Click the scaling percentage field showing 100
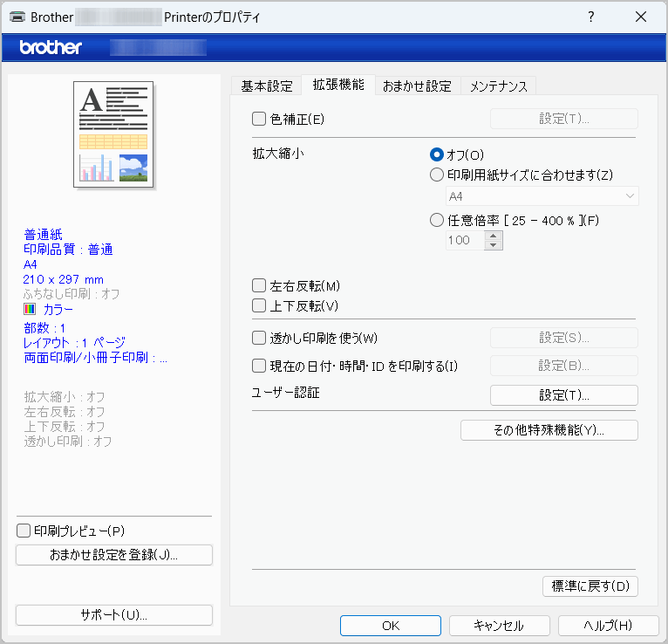668x644 pixels. 465,240
